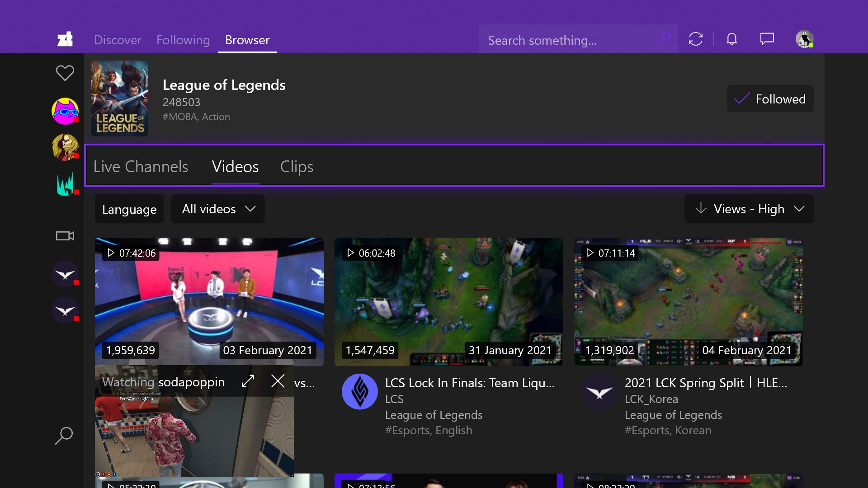Expand the Views - High sort dropdown
This screenshot has height=488, width=868.
(x=749, y=209)
